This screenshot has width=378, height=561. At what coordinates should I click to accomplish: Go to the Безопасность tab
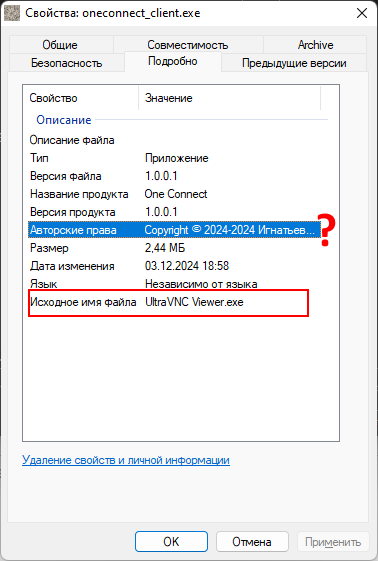(67, 63)
